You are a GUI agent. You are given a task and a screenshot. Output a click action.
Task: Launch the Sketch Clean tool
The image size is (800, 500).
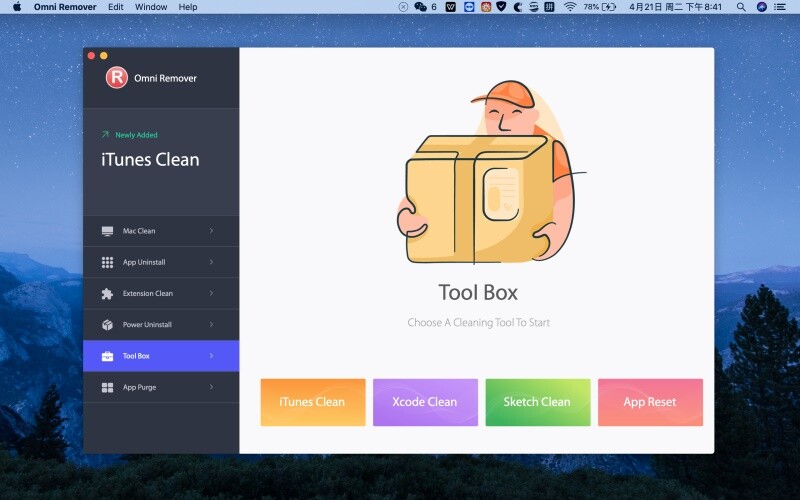538,402
